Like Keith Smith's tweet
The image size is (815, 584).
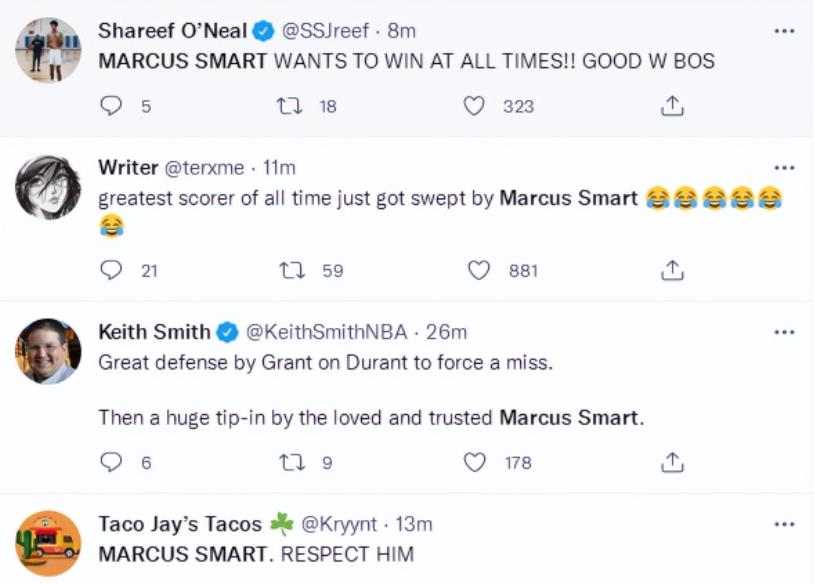coord(476,462)
